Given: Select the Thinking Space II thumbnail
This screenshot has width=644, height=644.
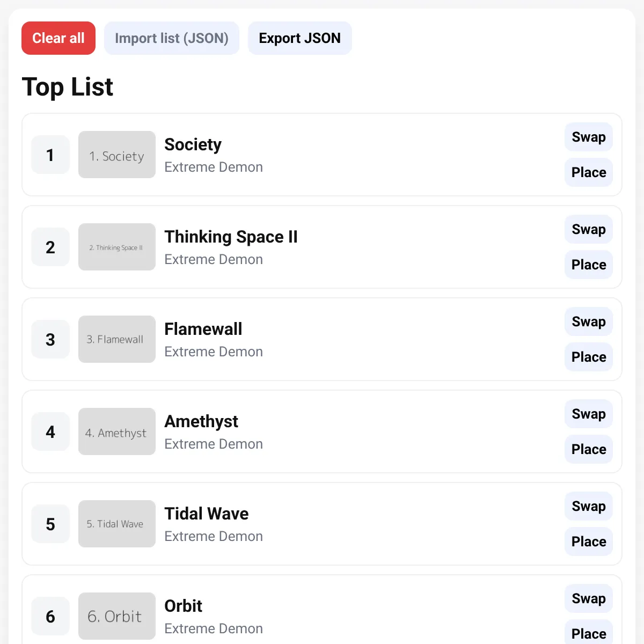Looking at the screenshot, I should click(x=117, y=247).
